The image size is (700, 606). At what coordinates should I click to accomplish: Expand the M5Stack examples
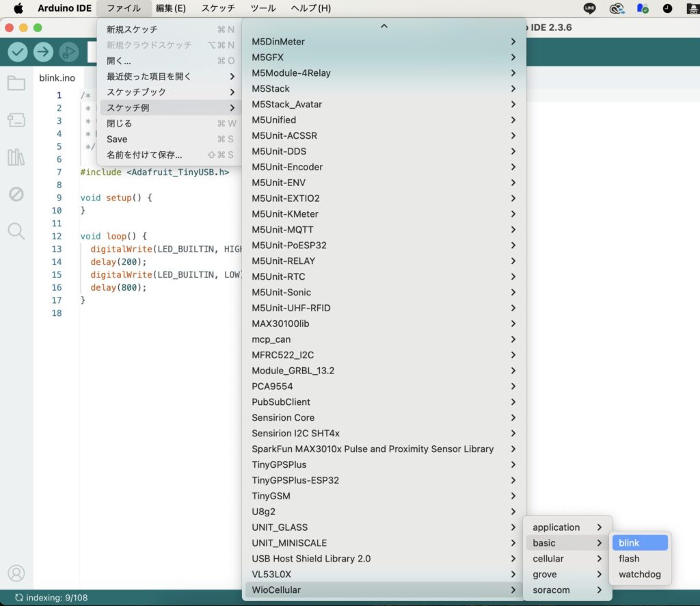coord(384,88)
